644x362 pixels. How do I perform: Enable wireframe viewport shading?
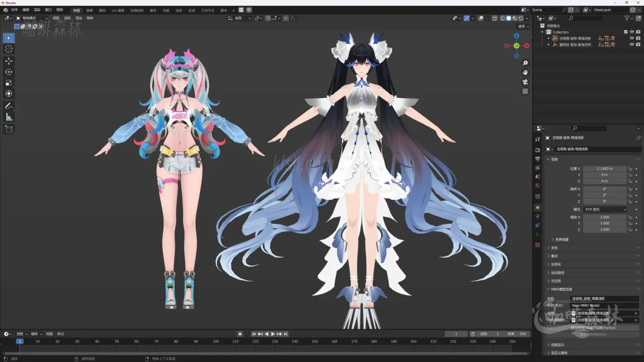502,18
